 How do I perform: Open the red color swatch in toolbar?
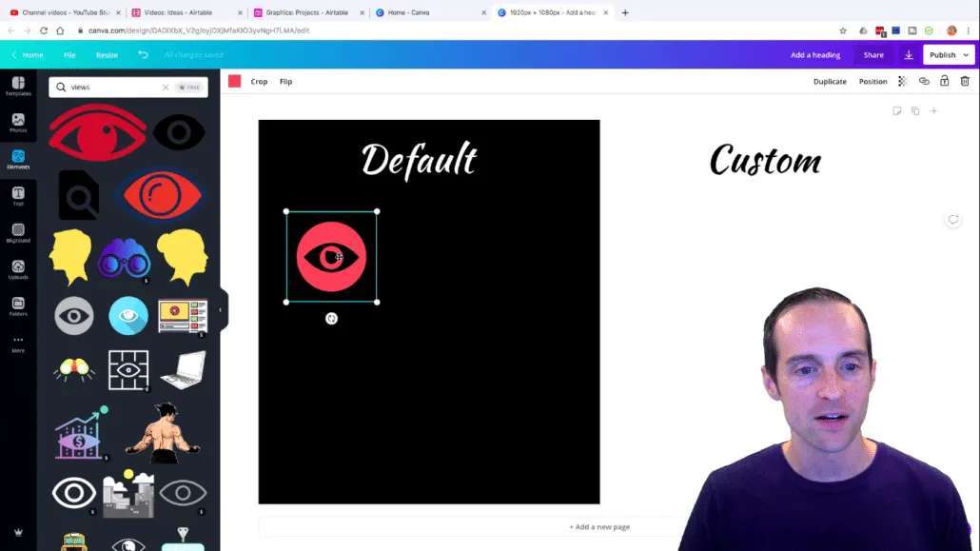pos(234,81)
